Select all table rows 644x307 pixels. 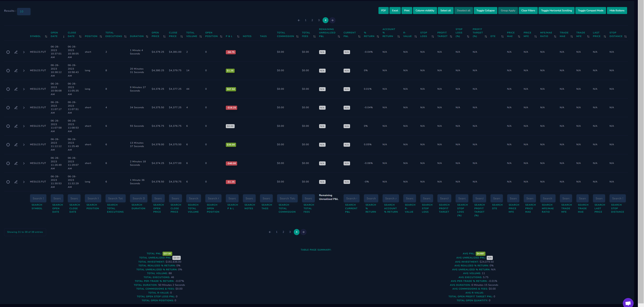point(446,10)
